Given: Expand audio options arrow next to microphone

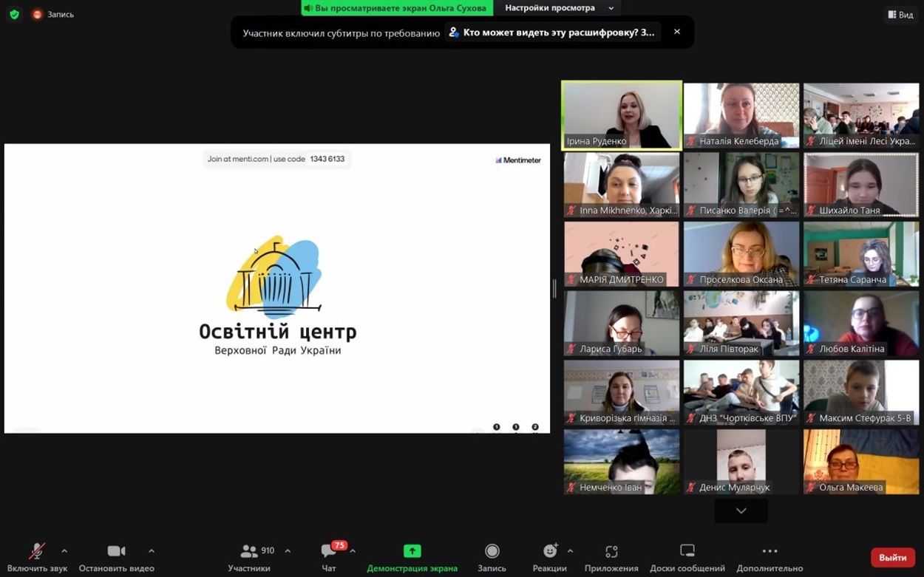Looking at the screenshot, I should click(64, 551).
